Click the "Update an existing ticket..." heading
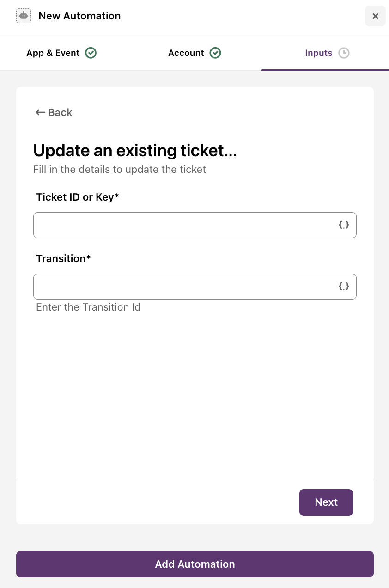The width and height of the screenshot is (389, 588). click(x=135, y=151)
